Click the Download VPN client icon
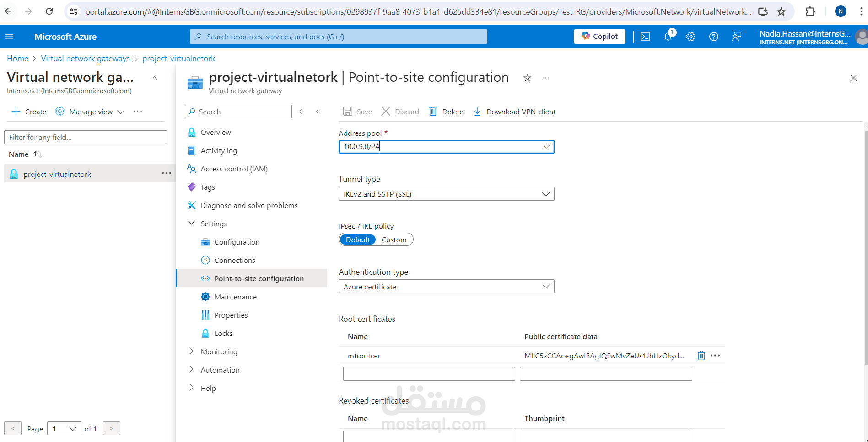 coord(477,112)
